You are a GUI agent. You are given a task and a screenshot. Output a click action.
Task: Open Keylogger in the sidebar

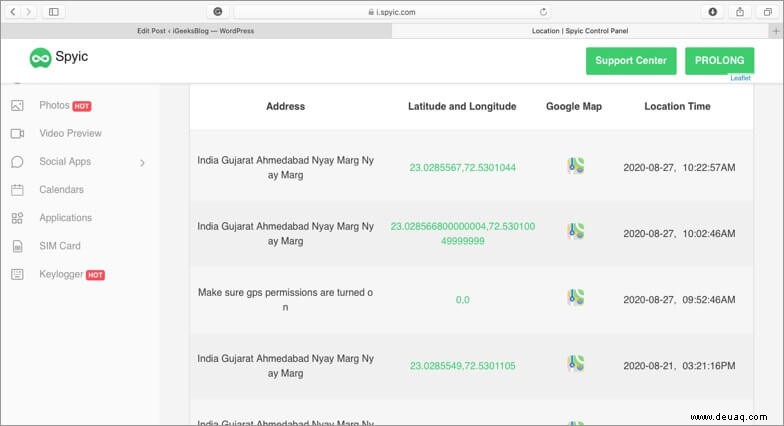click(x=61, y=274)
